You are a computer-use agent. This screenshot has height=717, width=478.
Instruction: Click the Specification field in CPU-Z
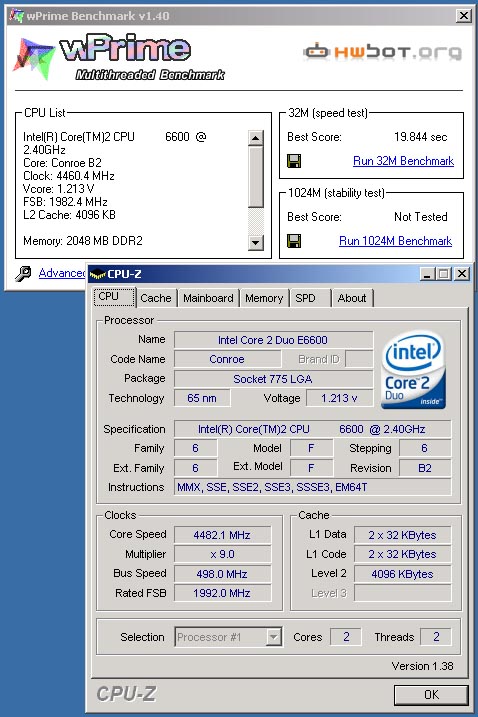312,429
